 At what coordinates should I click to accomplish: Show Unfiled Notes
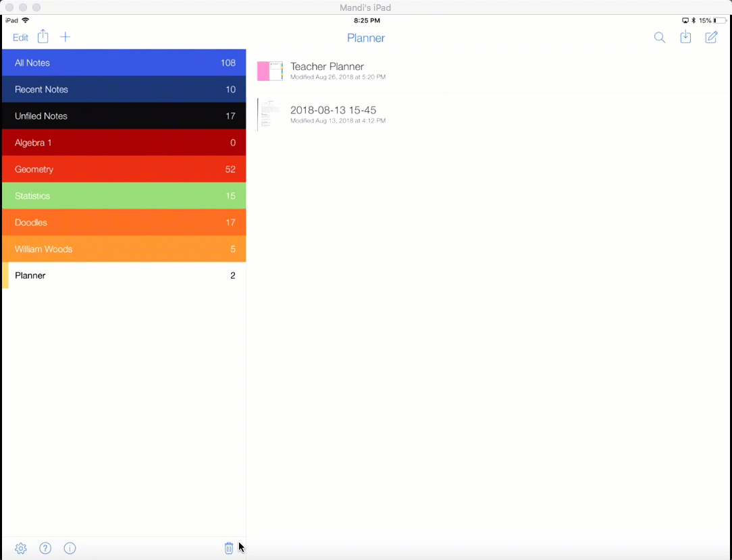(124, 116)
